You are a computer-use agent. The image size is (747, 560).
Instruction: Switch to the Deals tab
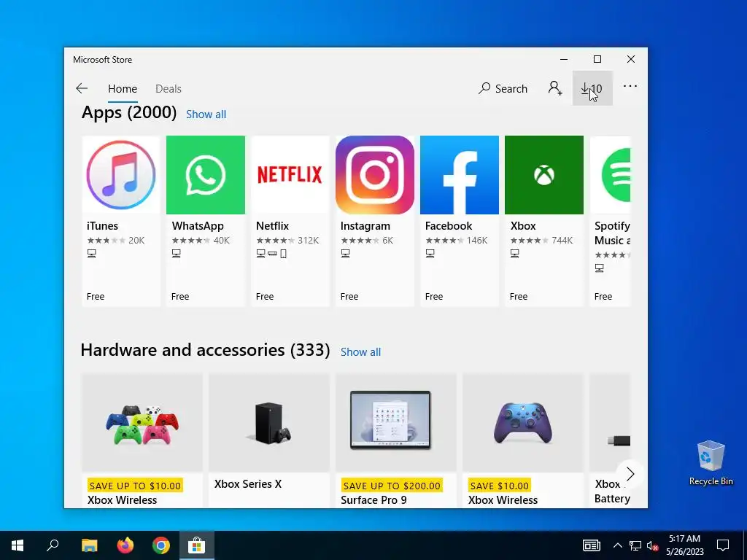point(169,88)
